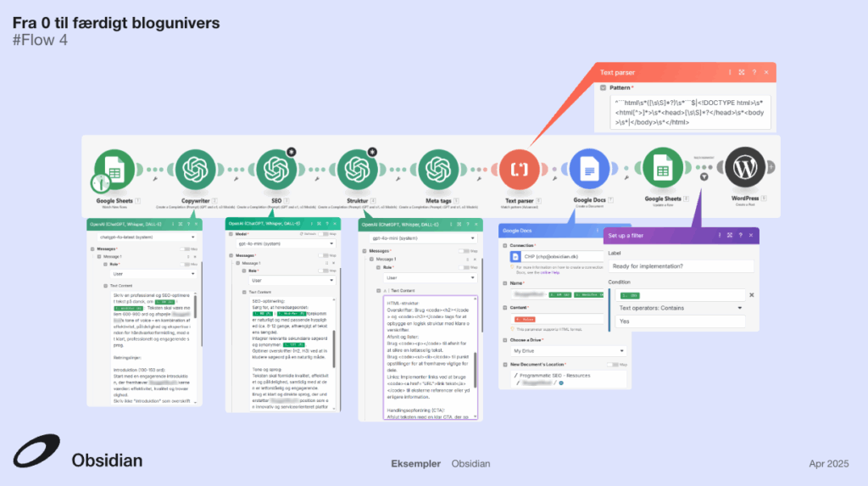Open the red Text parser module
The height and width of the screenshot is (486, 868).
point(520,169)
